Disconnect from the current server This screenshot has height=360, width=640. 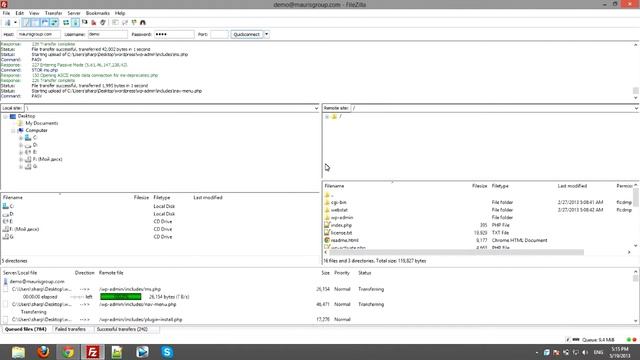pyautogui.click(x=93, y=22)
